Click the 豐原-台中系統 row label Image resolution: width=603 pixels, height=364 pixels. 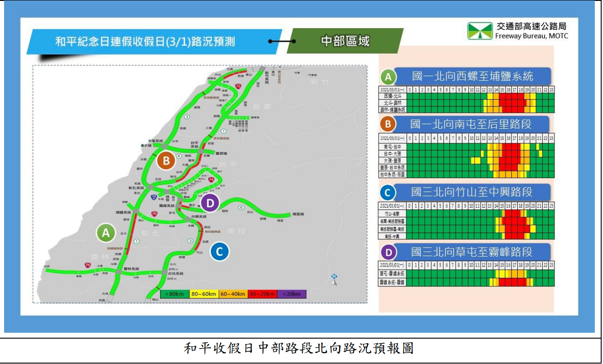click(393, 167)
